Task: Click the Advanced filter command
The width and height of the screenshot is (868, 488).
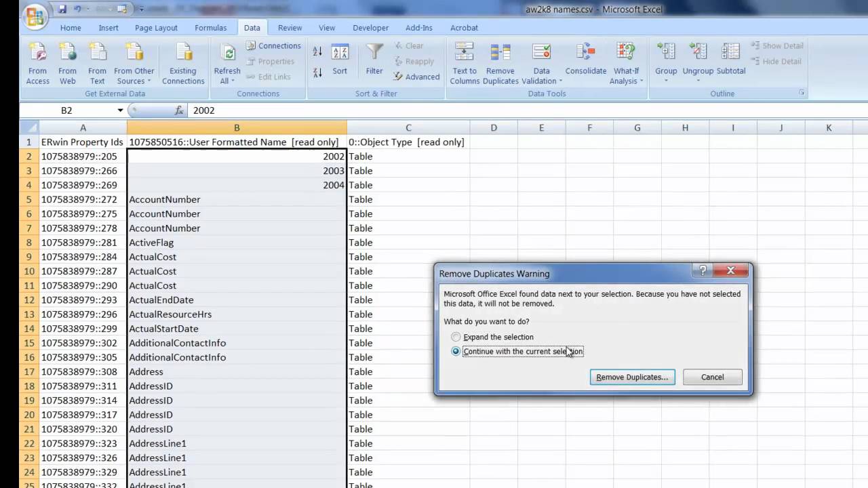Action: (x=416, y=77)
